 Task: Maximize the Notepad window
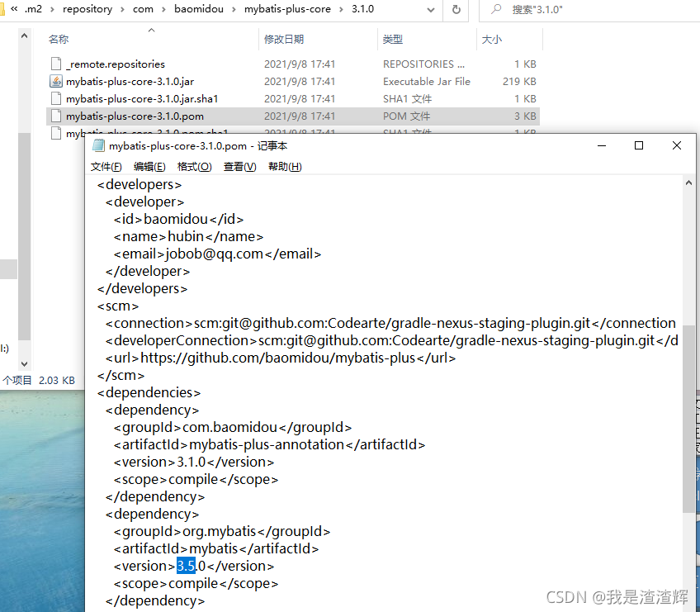(639, 145)
